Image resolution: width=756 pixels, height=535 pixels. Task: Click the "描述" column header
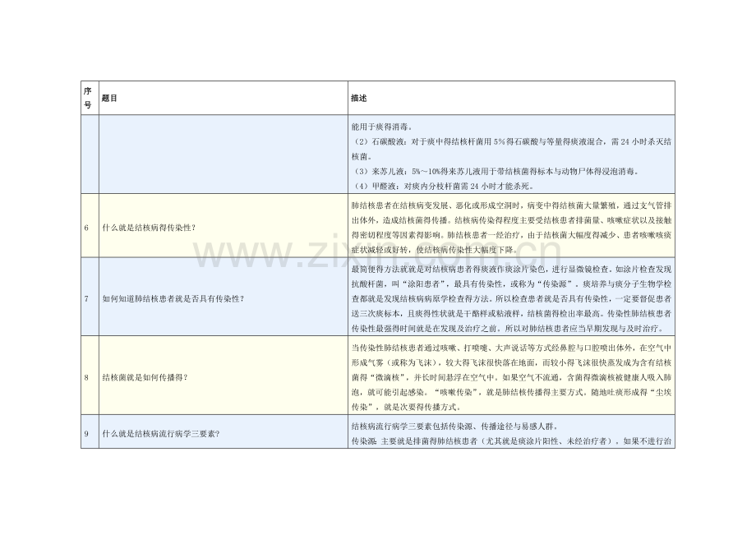tap(358, 97)
